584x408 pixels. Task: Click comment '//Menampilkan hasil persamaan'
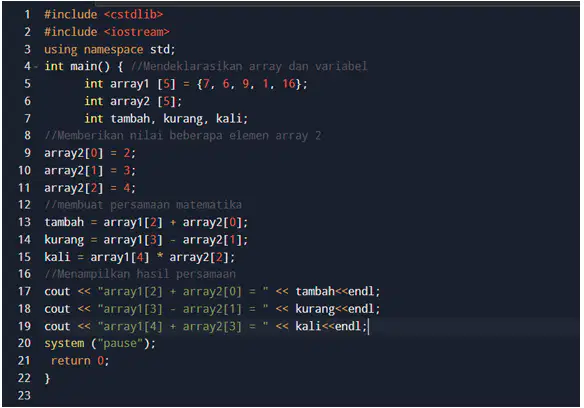point(140,274)
